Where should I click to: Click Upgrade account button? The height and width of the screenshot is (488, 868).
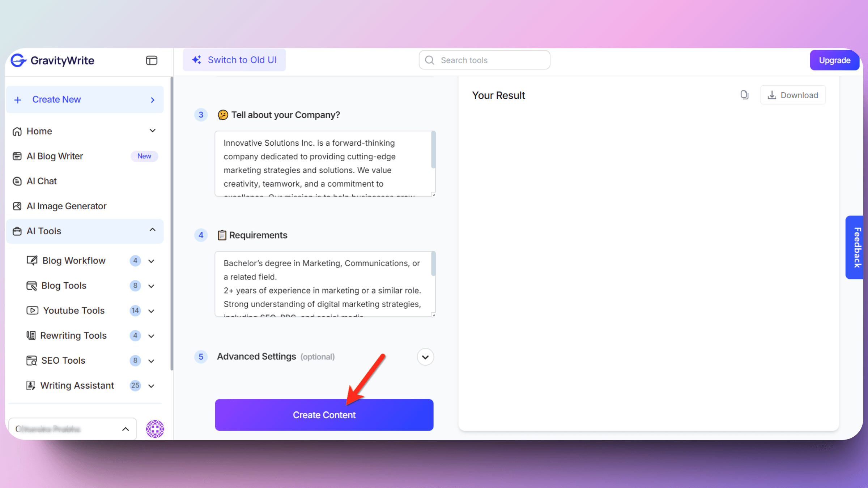[834, 60]
